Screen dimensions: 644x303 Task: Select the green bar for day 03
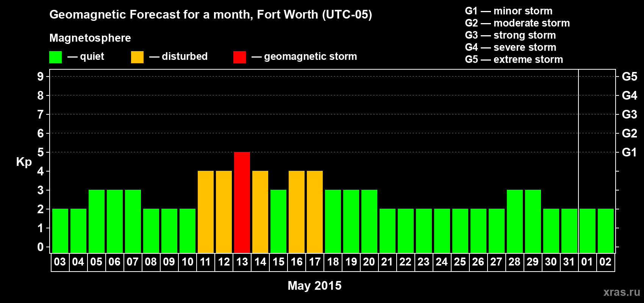pos(60,231)
